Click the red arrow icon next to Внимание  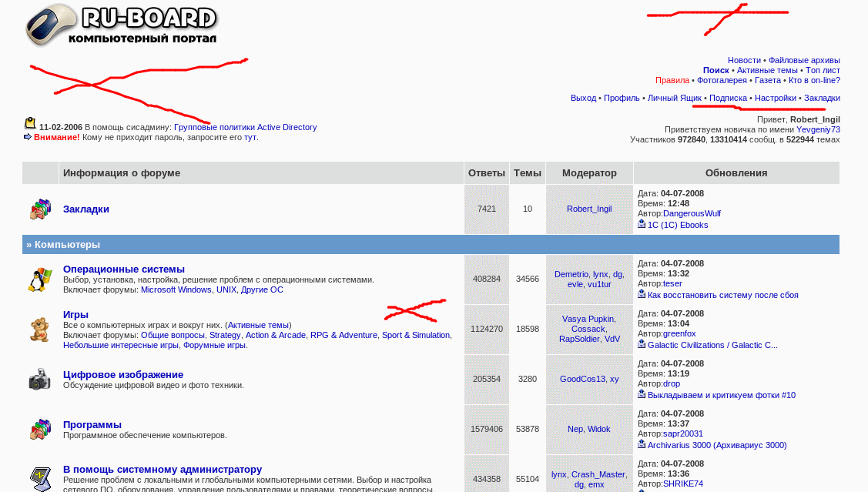(27, 138)
